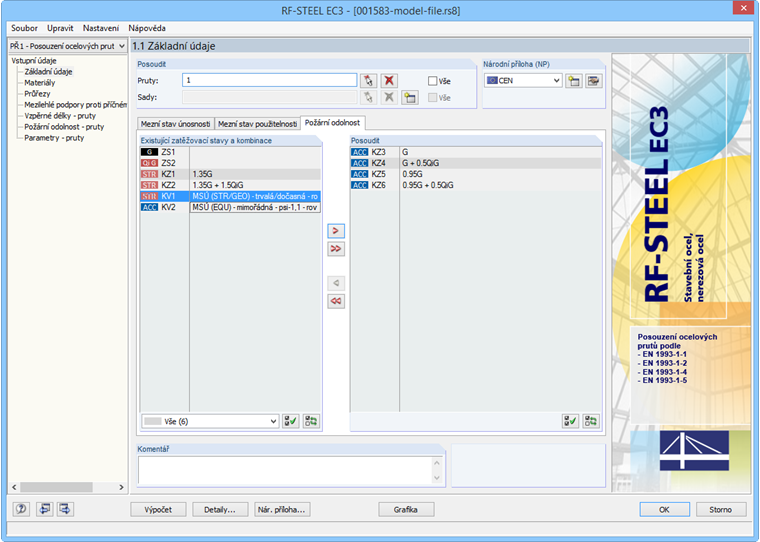Click the new set icon beside Sady field

point(410,97)
